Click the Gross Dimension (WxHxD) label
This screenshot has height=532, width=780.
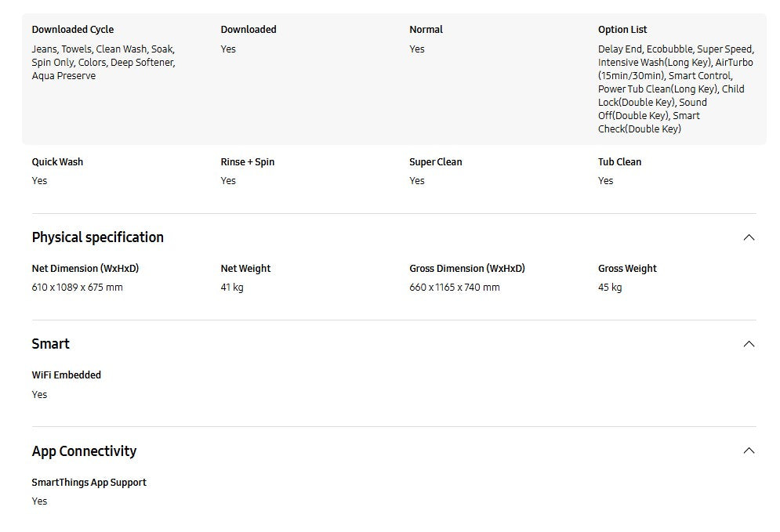(467, 269)
